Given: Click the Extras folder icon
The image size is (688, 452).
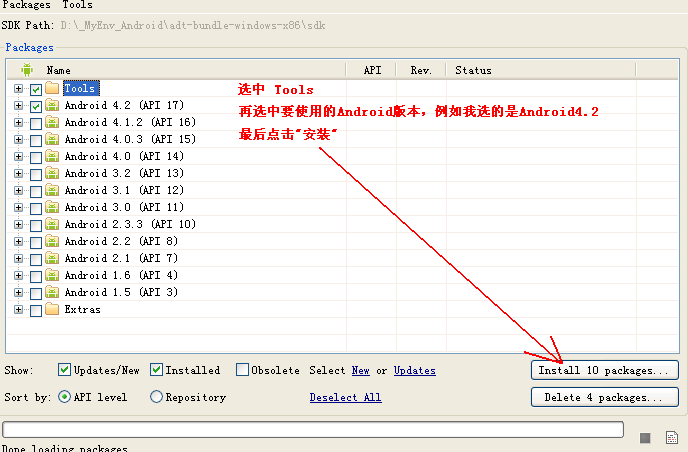Looking at the screenshot, I should point(52,309).
